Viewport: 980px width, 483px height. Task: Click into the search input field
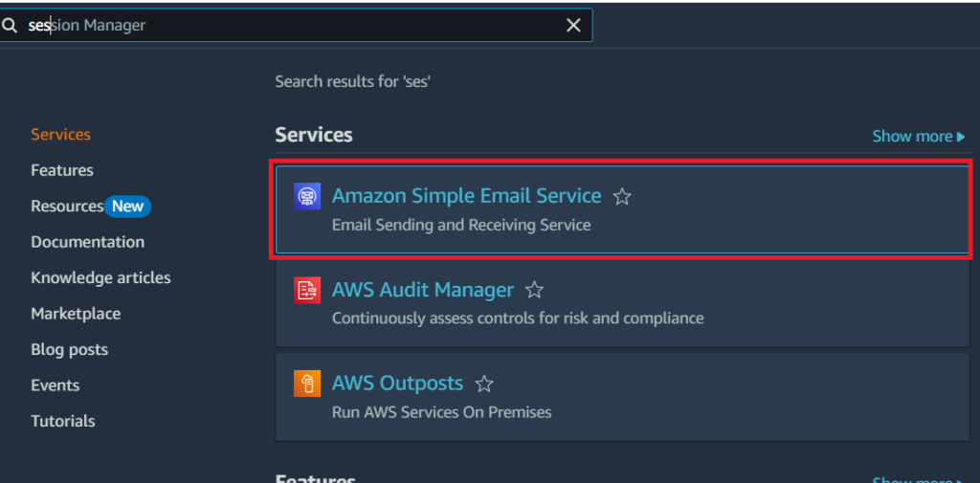coord(287,26)
